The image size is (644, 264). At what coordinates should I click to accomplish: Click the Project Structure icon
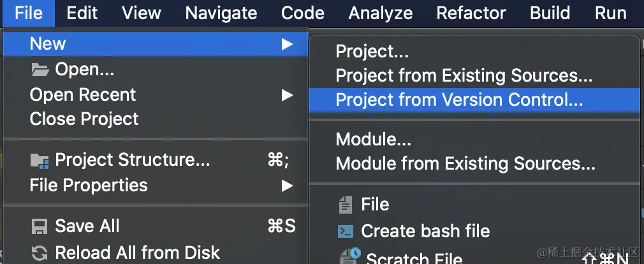click(x=40, y=161)
